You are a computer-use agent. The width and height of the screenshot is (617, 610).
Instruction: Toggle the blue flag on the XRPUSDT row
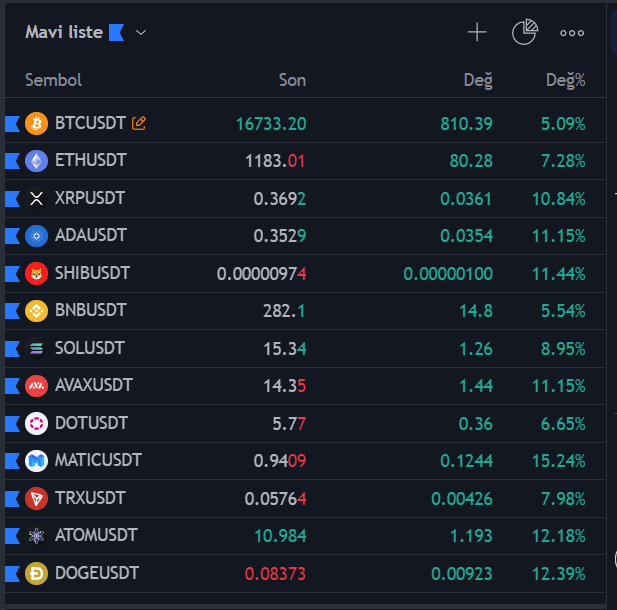(12, 198)
